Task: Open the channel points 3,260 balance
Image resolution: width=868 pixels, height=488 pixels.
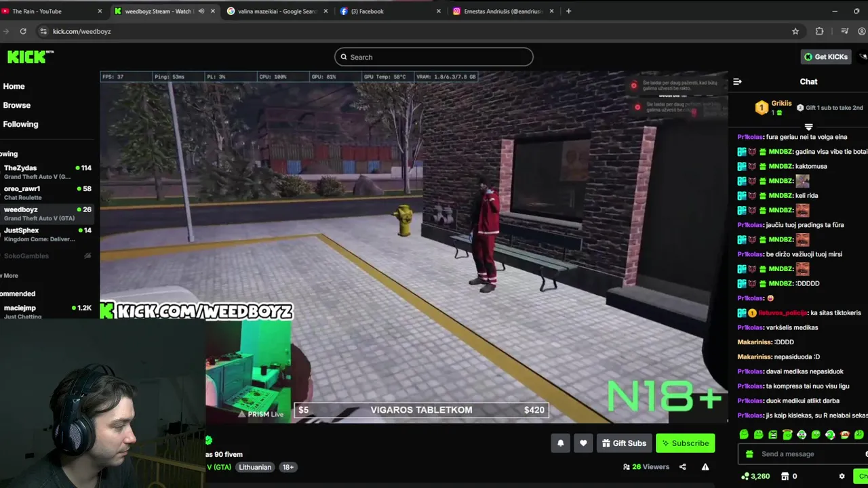Action: tap(755, 476)
